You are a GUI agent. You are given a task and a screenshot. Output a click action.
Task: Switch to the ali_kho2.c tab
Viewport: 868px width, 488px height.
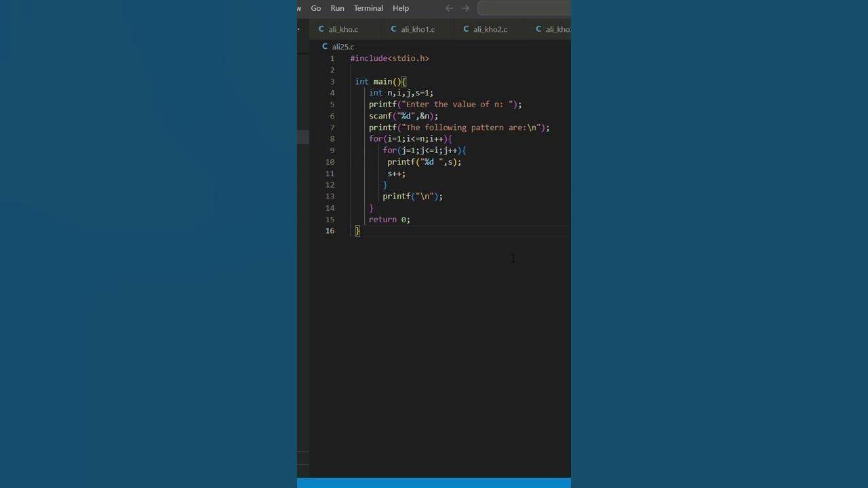point(490,29)
